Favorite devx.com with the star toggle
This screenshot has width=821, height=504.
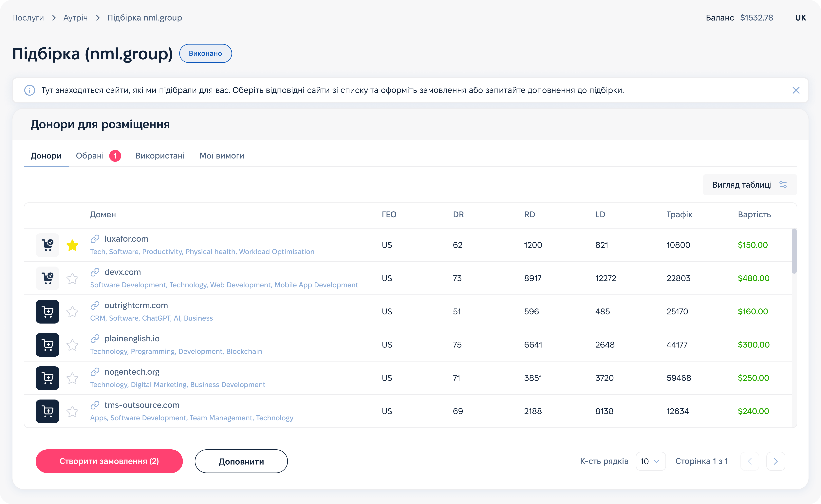point(73,278)
